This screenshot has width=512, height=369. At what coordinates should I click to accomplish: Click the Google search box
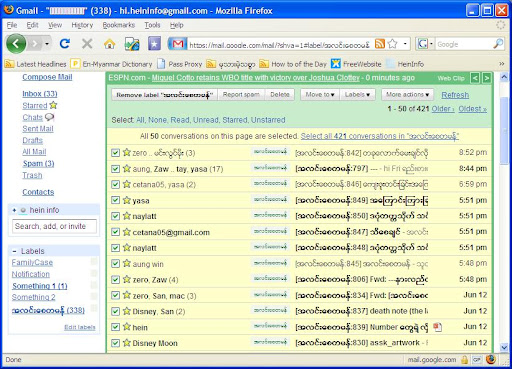click(x=464, y=44)
